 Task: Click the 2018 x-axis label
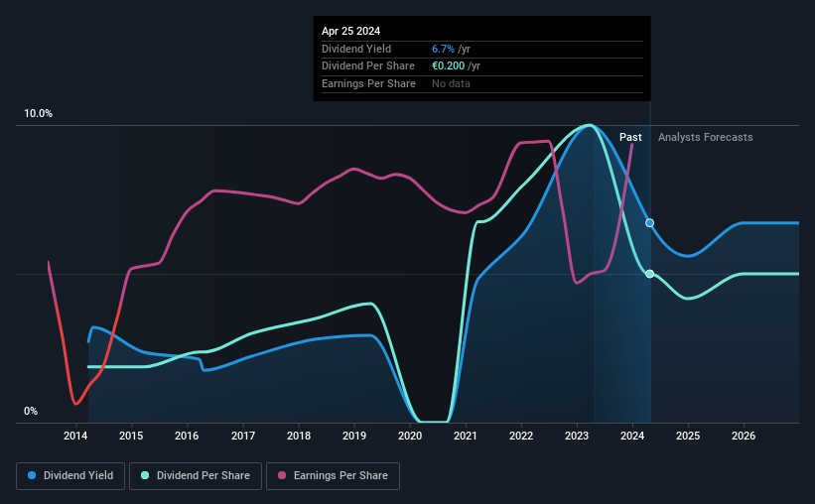(x=299, y=436)
